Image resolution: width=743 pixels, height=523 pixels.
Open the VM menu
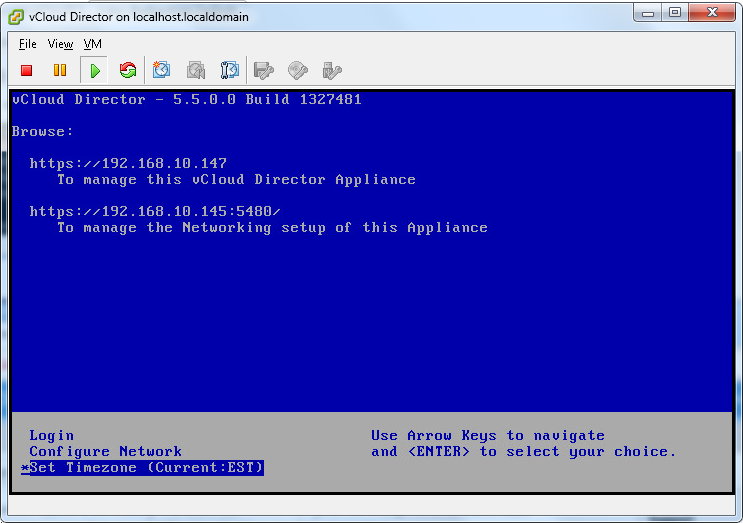pyautogui.click(x=93, y=44)
